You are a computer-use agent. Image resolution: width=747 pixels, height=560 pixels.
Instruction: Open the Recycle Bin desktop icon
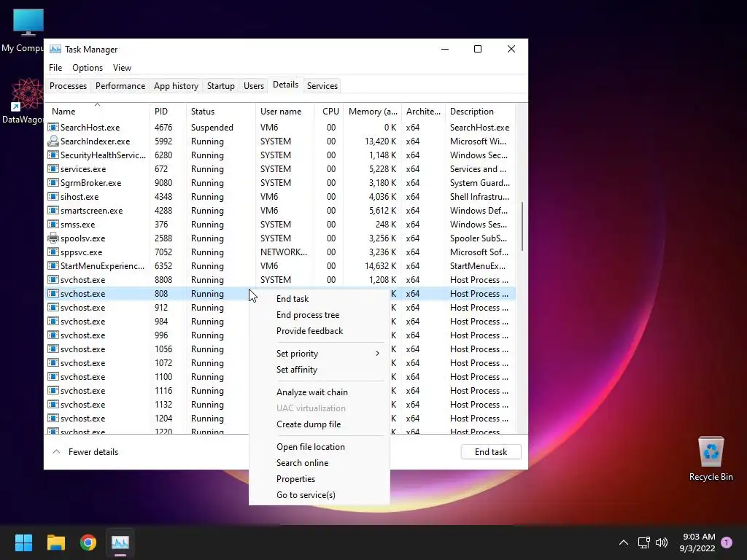tap(711, 459)
